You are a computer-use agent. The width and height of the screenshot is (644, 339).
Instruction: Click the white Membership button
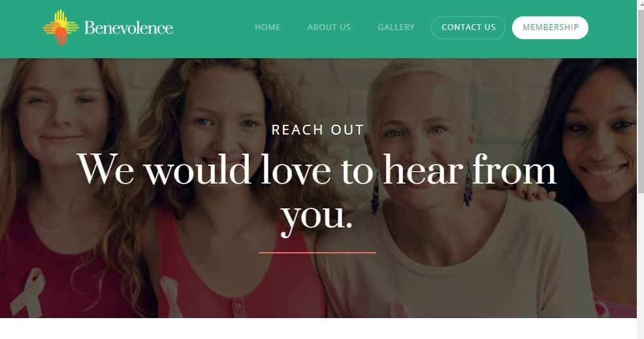(550, 27)
